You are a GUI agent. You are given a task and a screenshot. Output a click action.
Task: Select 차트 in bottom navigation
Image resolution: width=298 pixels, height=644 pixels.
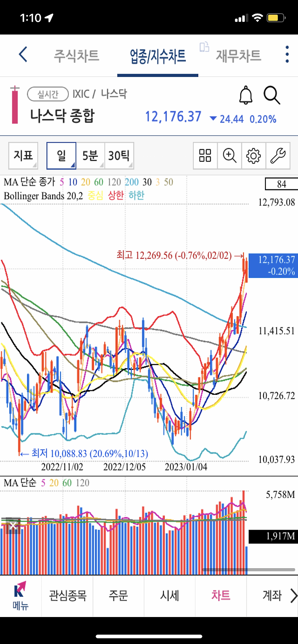221,596
